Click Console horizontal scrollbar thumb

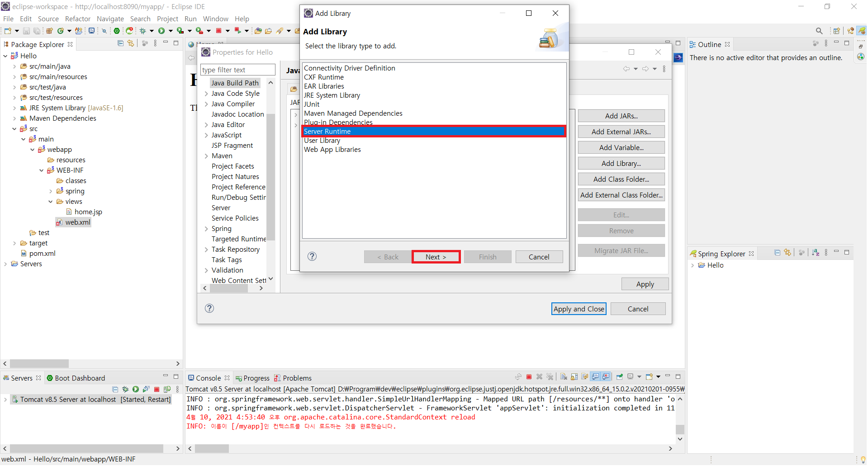(212, 449)
